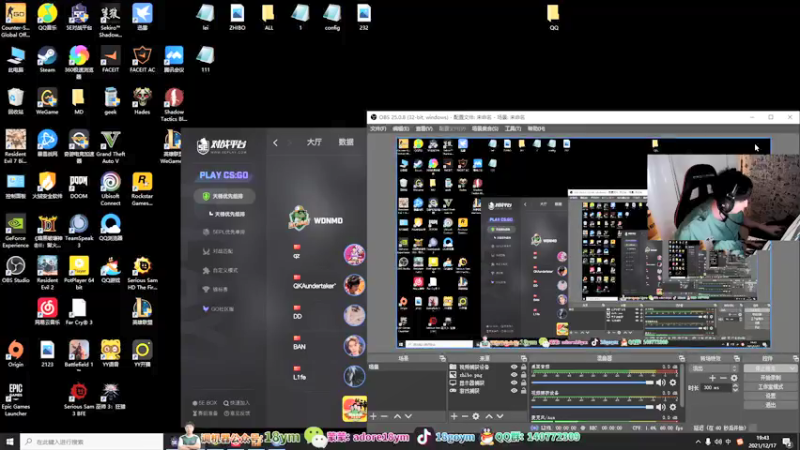Open the WeGame desktop shortcut
Viewport: 800px width, 450px height.
click(47, 101)
